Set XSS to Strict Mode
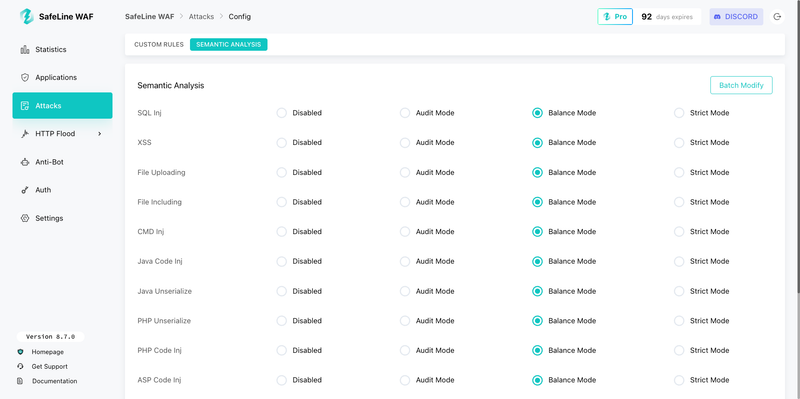Image resolution: width=800 pixels, height=399 pixels. click(679, 143)
